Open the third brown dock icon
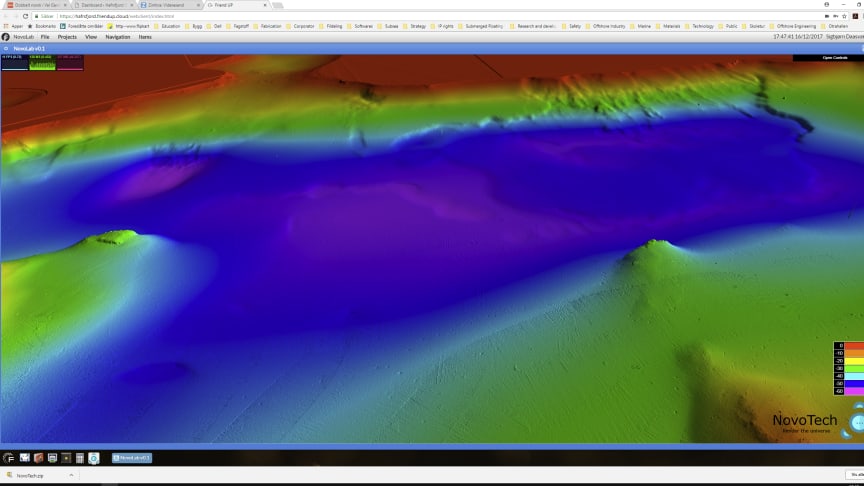864x486 pixels. tap(39, 458)
